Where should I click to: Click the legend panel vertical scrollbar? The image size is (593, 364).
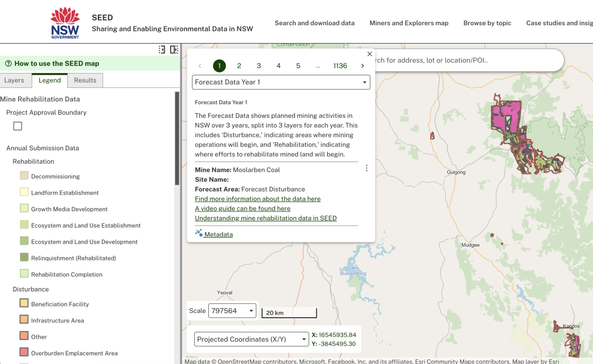pyautogui.click(x=177, y=138)
